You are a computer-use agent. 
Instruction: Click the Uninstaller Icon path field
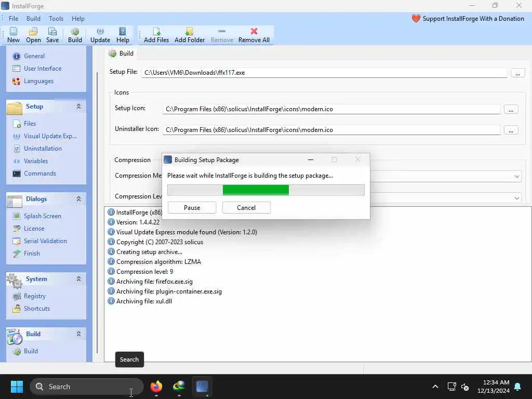tap(331, 130)
